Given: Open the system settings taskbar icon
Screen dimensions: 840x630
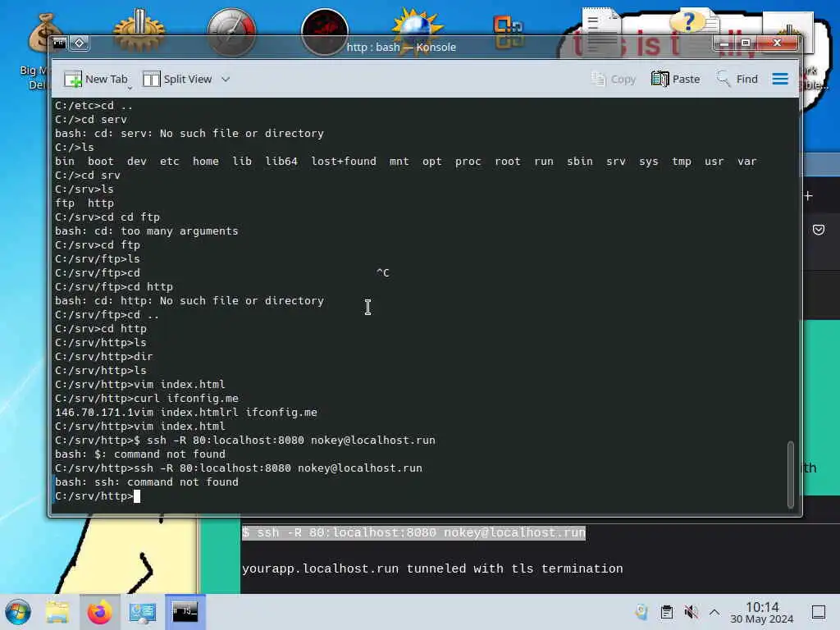Looking at the screenshot, I should pyautogui.click(x=142, y=612).
